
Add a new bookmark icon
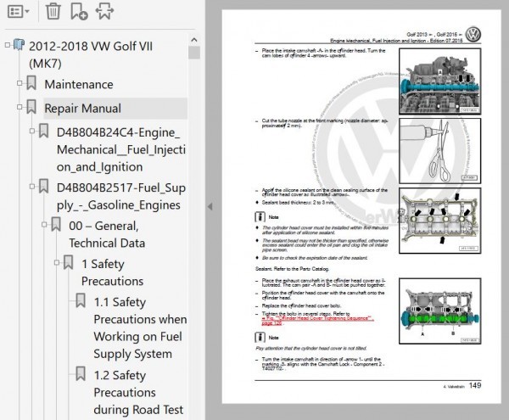(x=79, y=11)
